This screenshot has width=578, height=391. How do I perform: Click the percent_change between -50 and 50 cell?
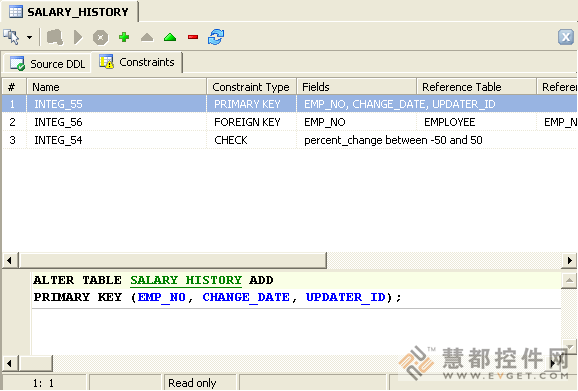pyautogui.click(x=393, y=140)
